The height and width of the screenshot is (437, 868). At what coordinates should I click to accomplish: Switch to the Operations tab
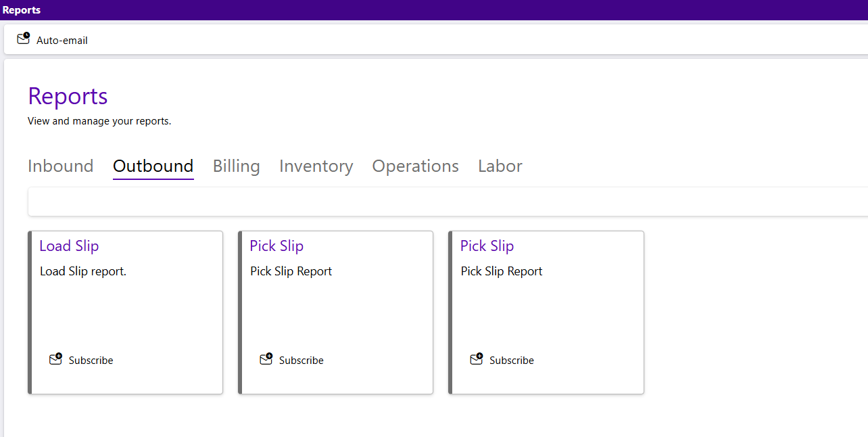tap(415, 166)
